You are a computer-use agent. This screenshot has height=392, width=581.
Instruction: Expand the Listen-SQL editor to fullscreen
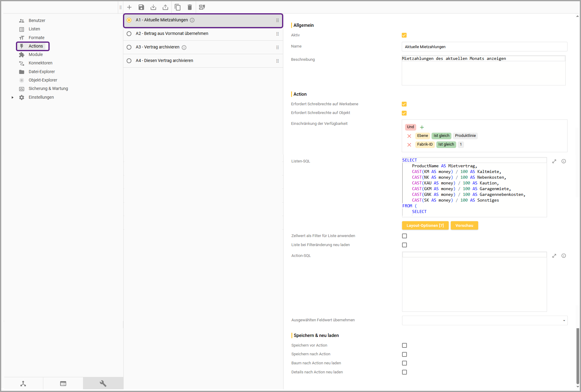tap(554, 161)
